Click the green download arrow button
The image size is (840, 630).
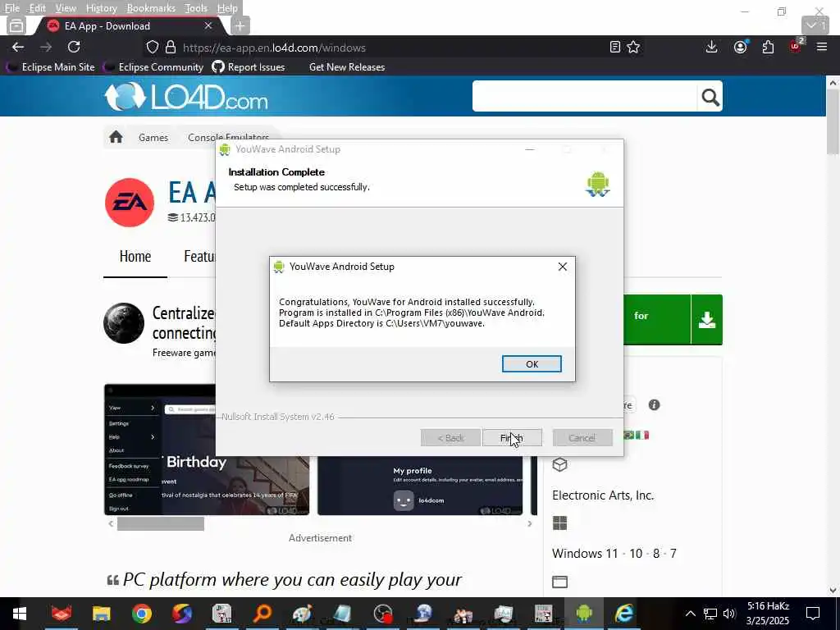706,320
